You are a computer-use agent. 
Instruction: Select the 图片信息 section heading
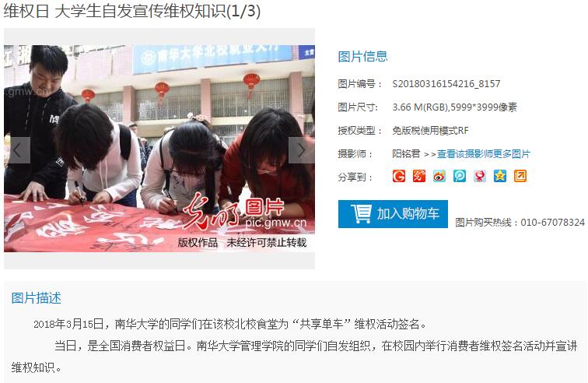tap(362, 57)
